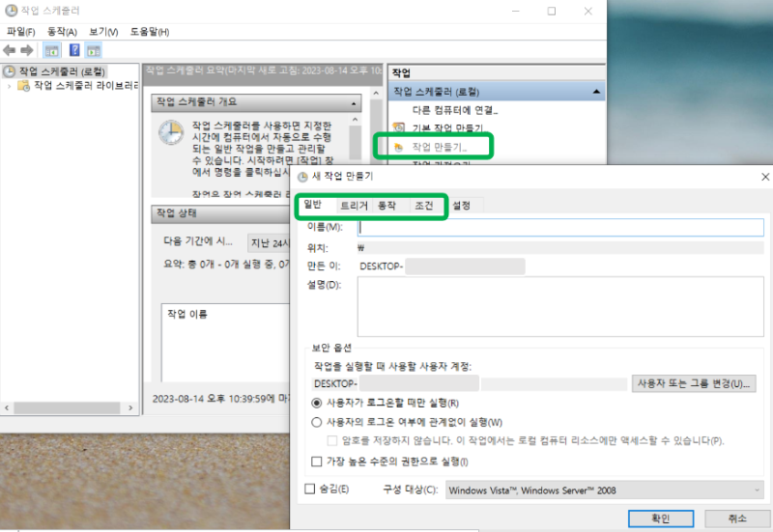Click the 확인 button

661,518
